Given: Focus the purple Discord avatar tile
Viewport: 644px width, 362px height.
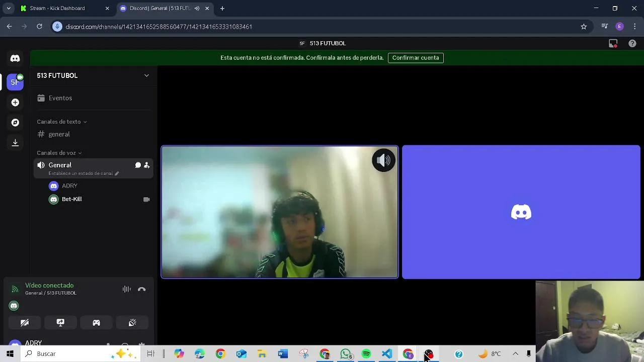Looking at the screenshot, I should click(x=521, y=212).
